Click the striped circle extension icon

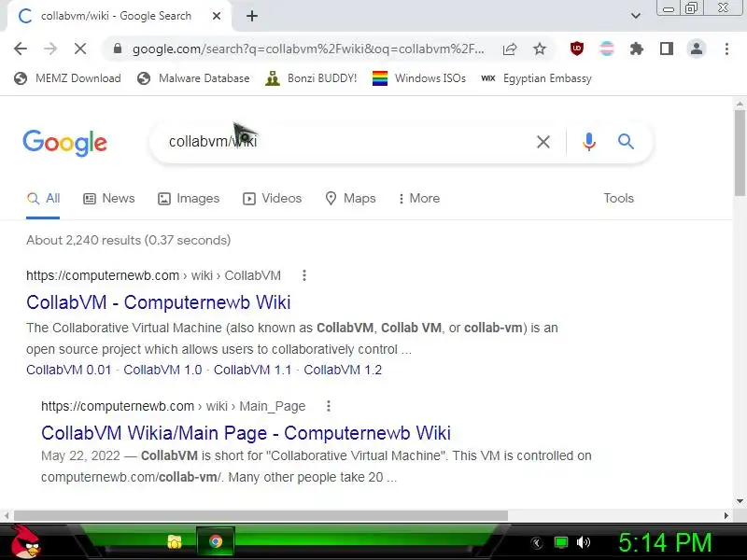coord(607,49)
